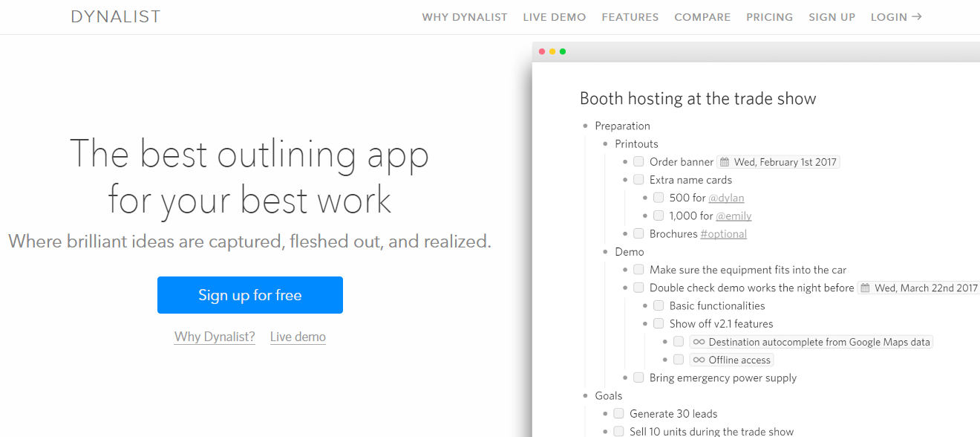Click calendar icon before February 1st 2017

point(725,162)
